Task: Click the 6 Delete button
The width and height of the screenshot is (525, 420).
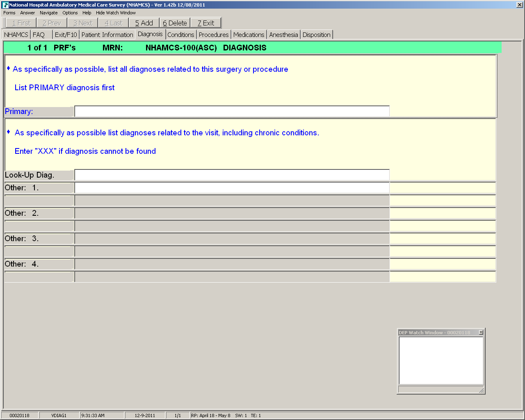Action: pos(175,23)
